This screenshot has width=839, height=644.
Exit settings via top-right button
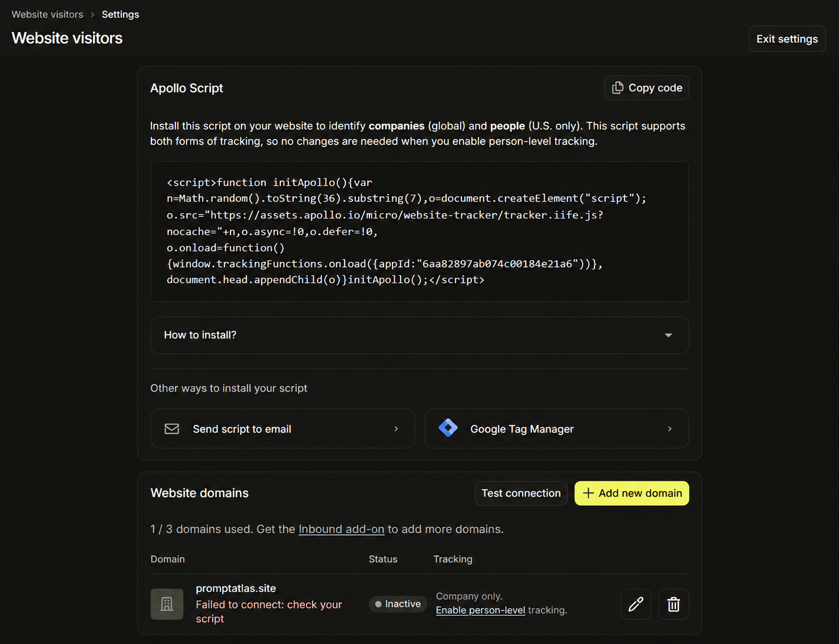[787, 39]
